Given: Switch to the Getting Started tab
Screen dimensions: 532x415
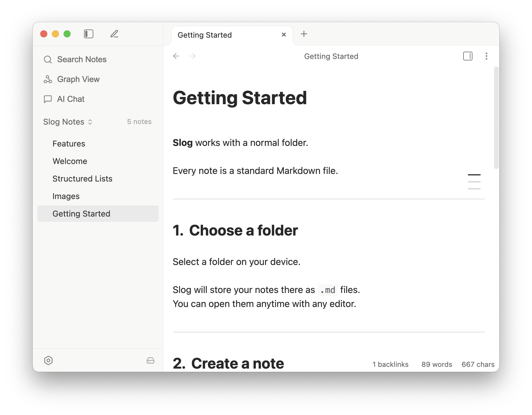Looking at the screenshot, I should (204, 35).
